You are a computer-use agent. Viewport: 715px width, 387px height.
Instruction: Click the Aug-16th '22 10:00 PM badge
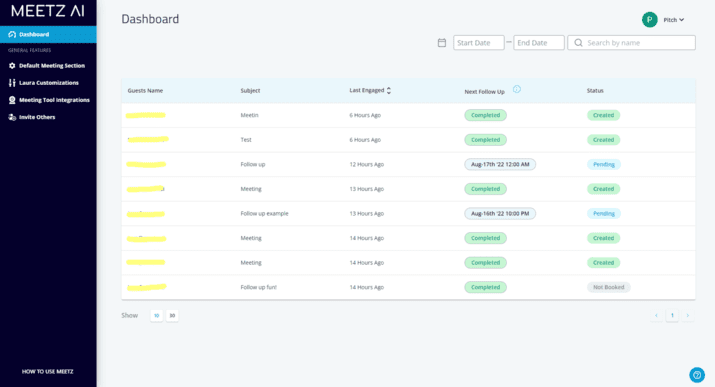pyautogui.click(x=500, y=214)
